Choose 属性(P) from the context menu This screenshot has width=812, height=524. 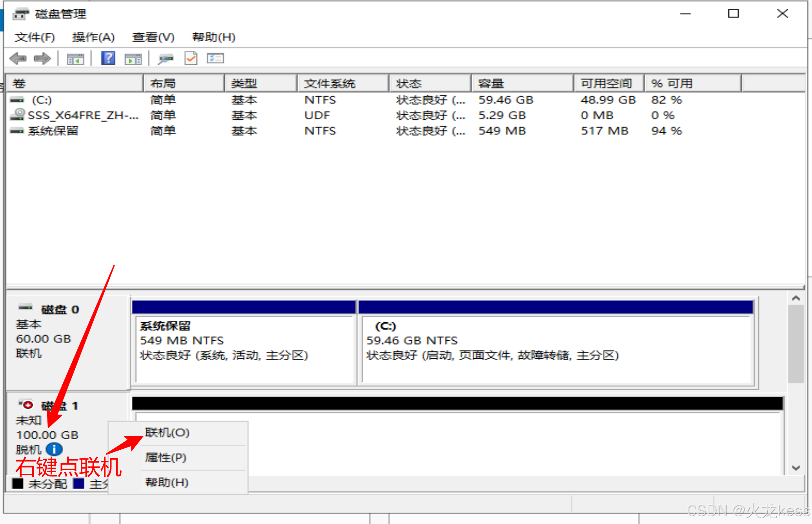pyautogui.click(x=166, y=457)
